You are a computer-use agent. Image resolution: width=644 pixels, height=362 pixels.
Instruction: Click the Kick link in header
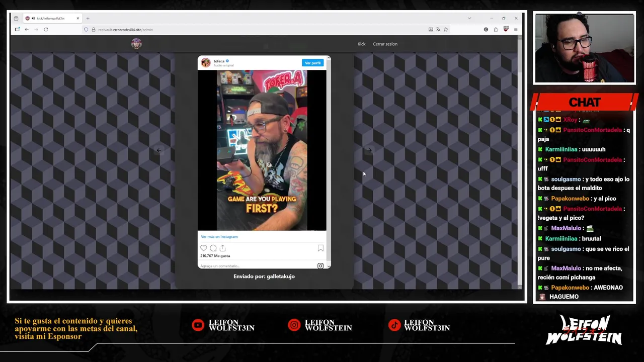tap(361, 44)
